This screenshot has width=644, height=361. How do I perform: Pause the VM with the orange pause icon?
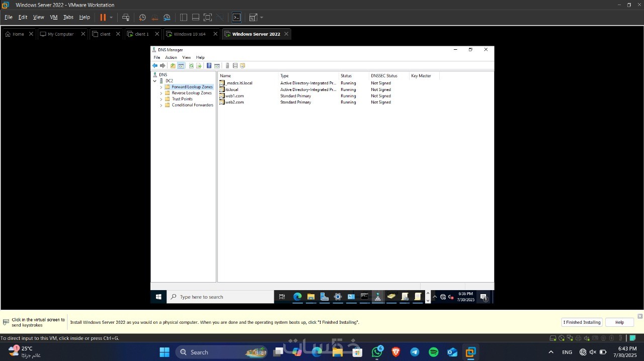click(103, 17)
